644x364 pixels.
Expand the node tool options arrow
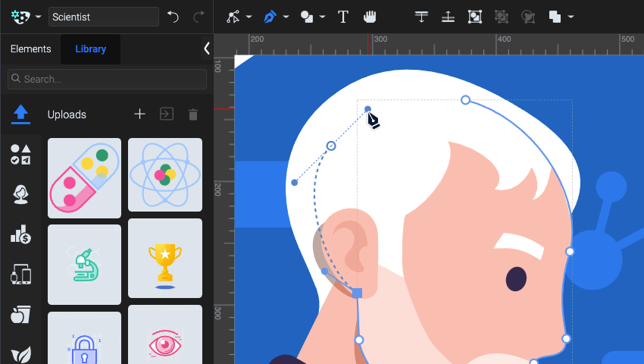tap(249, 17)
